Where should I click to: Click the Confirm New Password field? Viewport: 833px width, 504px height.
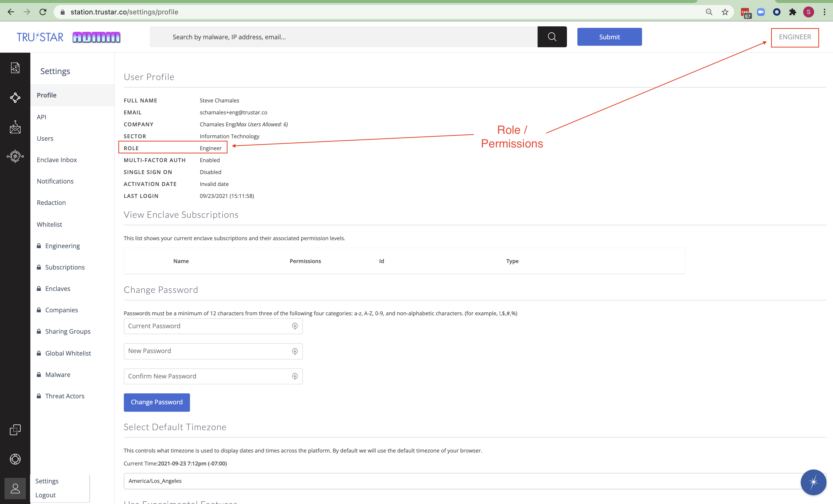pos(213,376)
